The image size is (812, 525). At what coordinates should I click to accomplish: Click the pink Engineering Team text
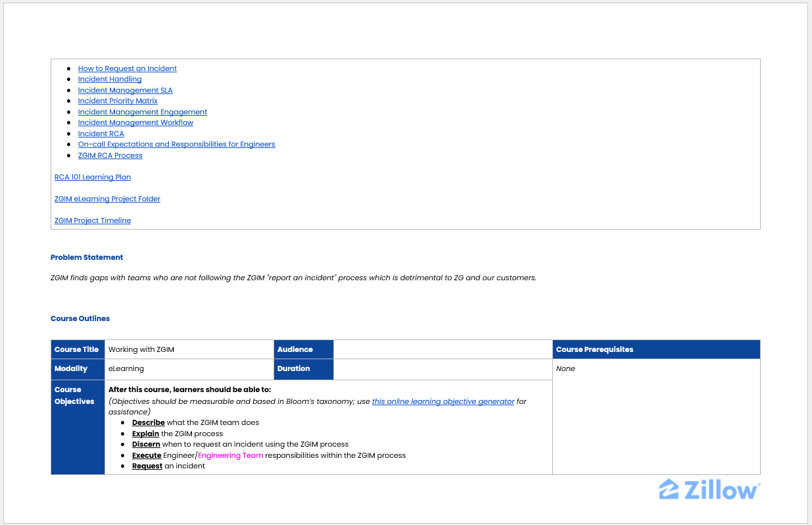230,455
